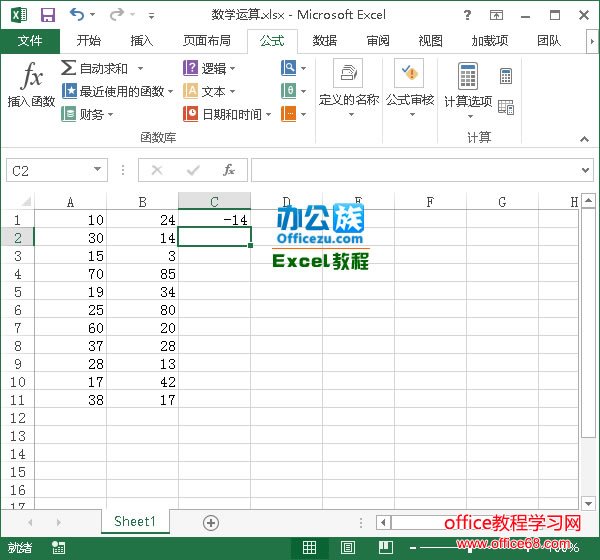Open the Date and Time functions icon
Viewport: 600px width, 560px height.
[190, 114]
